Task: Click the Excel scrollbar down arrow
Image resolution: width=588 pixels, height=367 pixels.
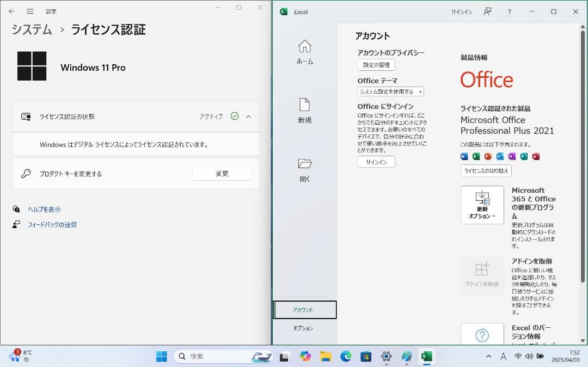Action: coord(583,341)
